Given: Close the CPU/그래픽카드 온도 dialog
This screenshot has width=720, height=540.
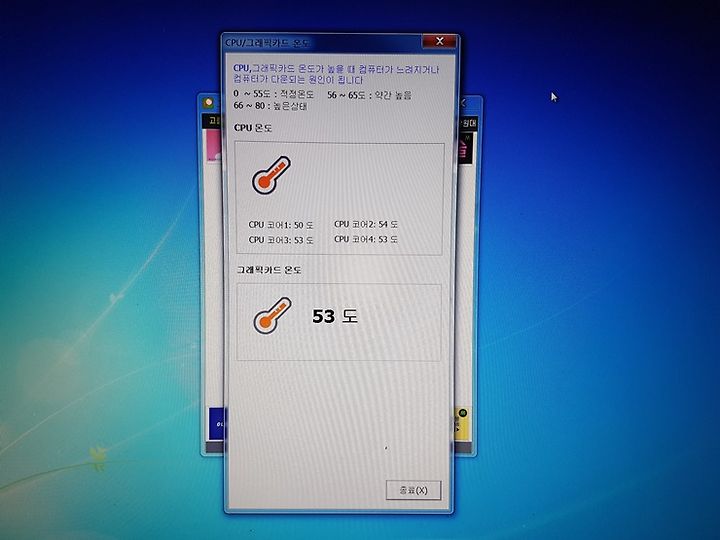Looking at the screenshot, I should point(439,41).
